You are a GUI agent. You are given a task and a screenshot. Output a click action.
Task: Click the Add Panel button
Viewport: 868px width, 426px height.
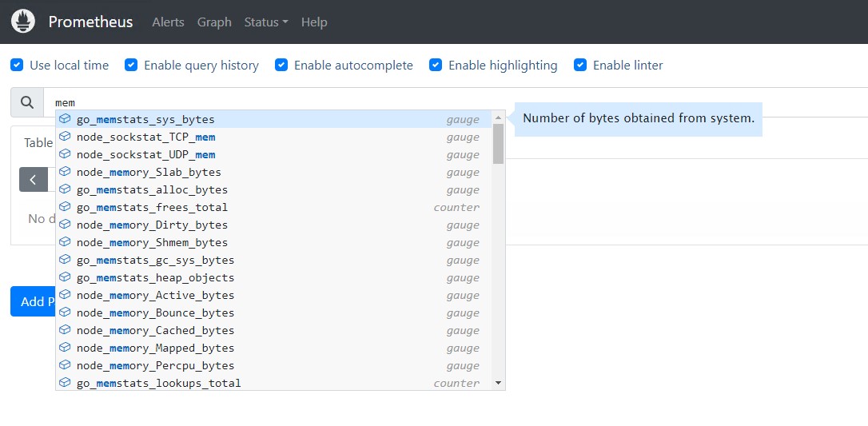(x=34, y=301)
